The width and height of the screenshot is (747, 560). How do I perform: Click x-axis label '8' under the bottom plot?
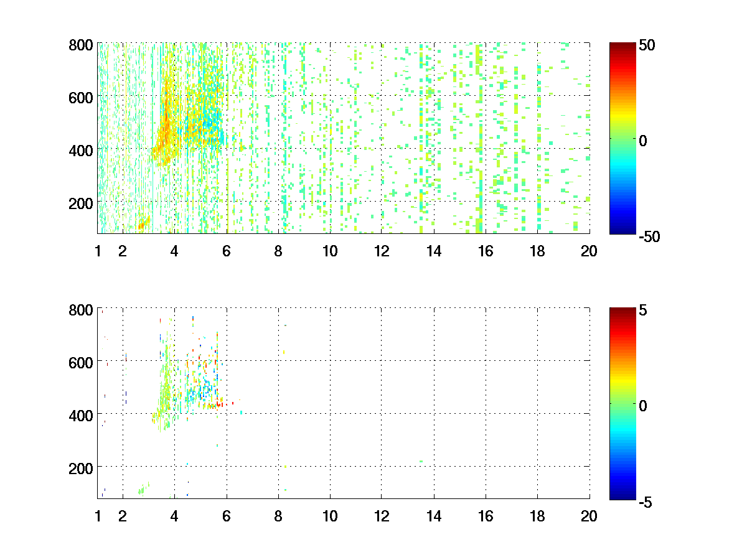(278, 516)
